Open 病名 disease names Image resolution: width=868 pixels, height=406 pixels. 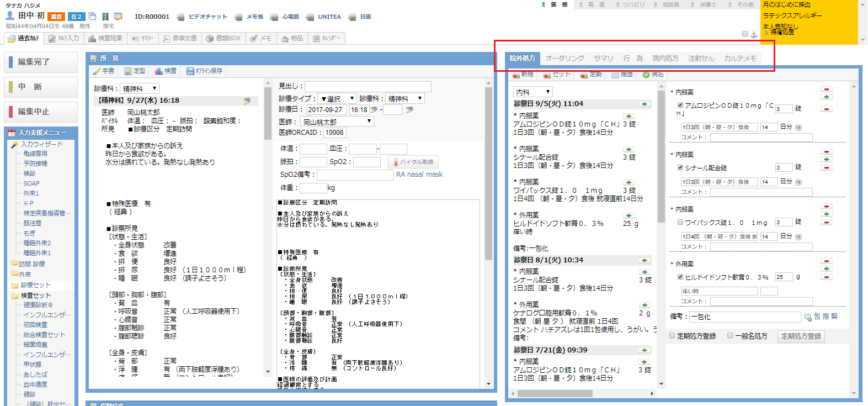[653, 75]
